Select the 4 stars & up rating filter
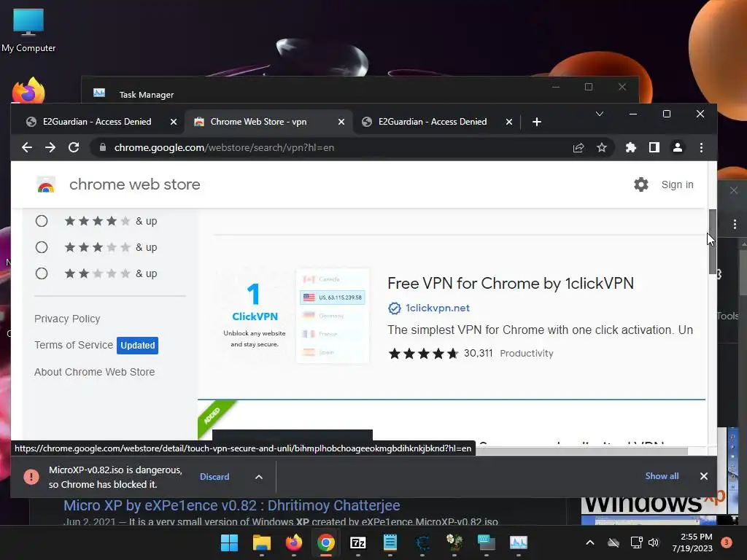The width and height of the screenshot is (747, 560). tap(42, 221)
